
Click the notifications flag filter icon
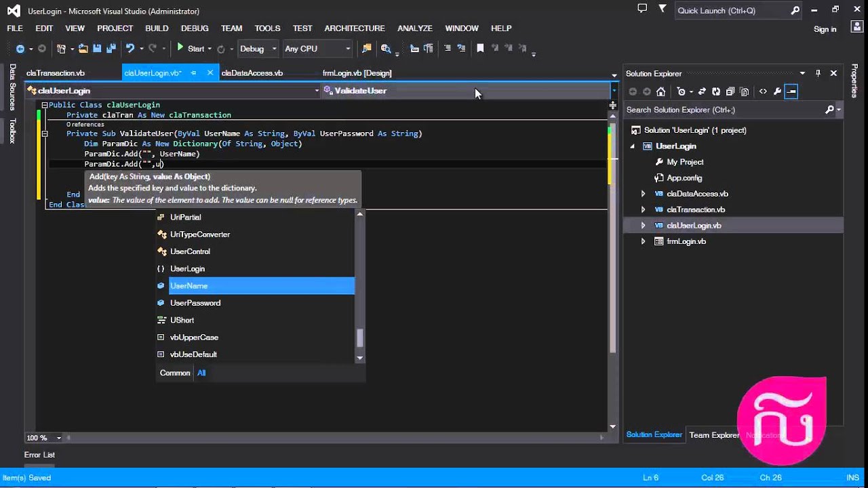coord(663,9)
